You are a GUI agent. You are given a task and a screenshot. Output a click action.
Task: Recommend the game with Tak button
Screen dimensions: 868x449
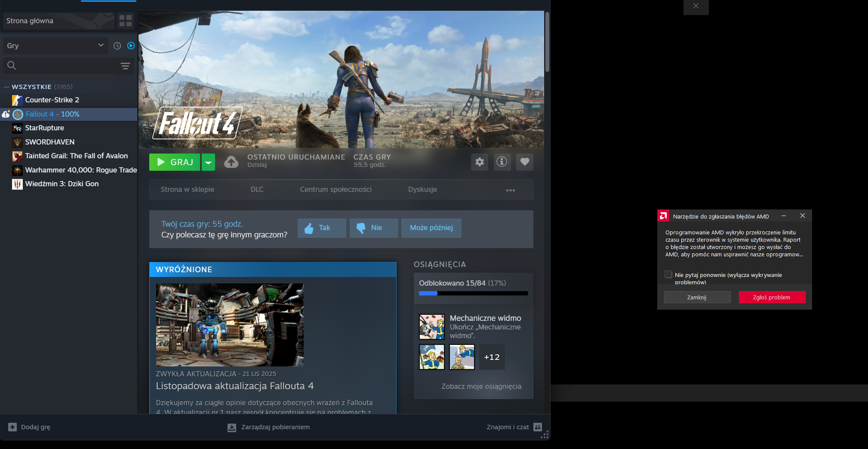[322, 228]
